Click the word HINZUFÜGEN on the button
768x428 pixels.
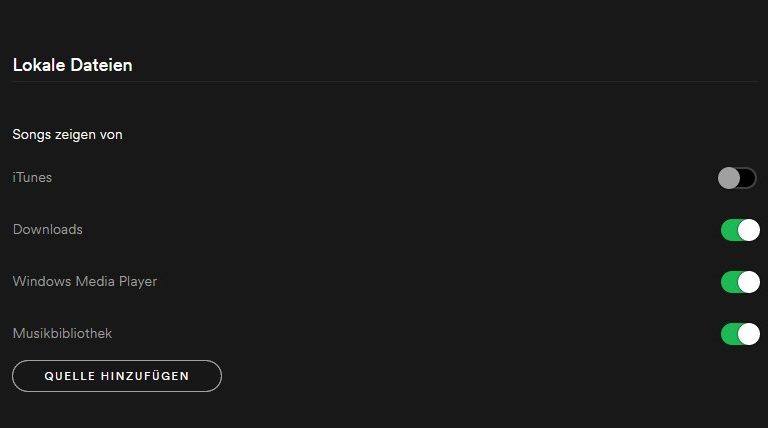point(144,376)
